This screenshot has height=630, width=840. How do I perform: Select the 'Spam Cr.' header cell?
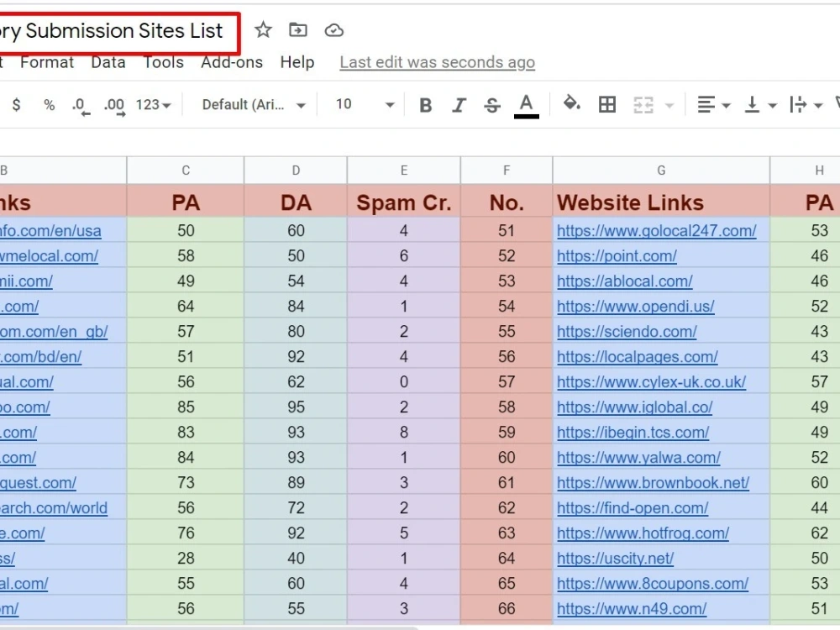(404, 202)
